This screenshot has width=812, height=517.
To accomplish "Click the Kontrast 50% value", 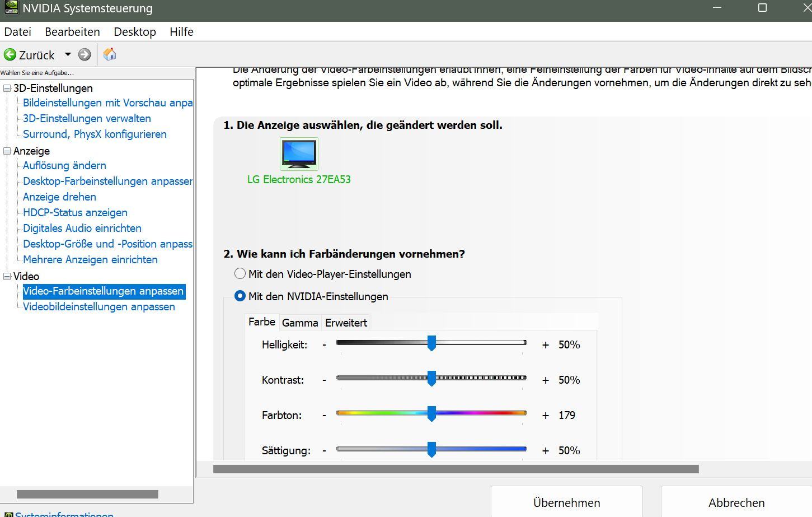I will (x=569, y=380).
